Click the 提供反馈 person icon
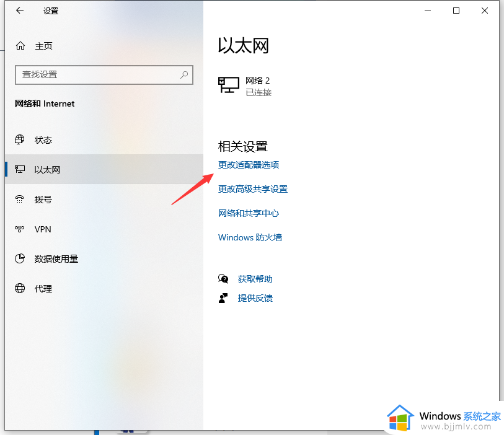Viewport: 504px width, 435px height. click(223, 298)
